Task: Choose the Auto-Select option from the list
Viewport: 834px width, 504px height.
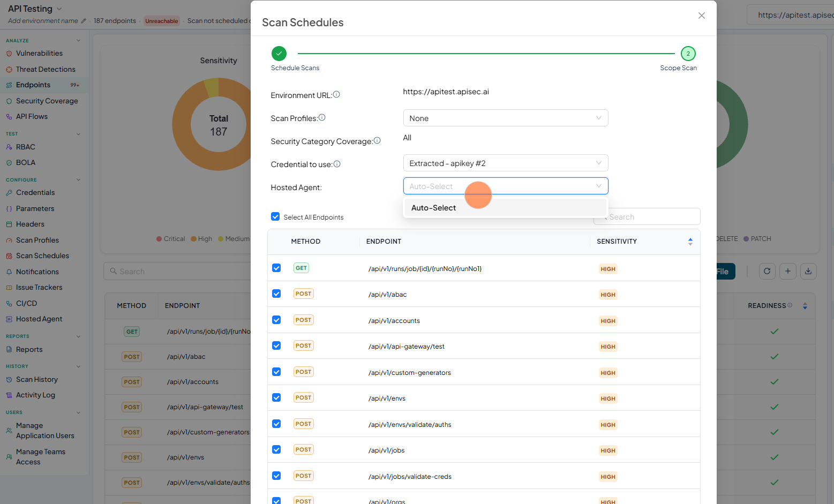Action: [505, 208]
